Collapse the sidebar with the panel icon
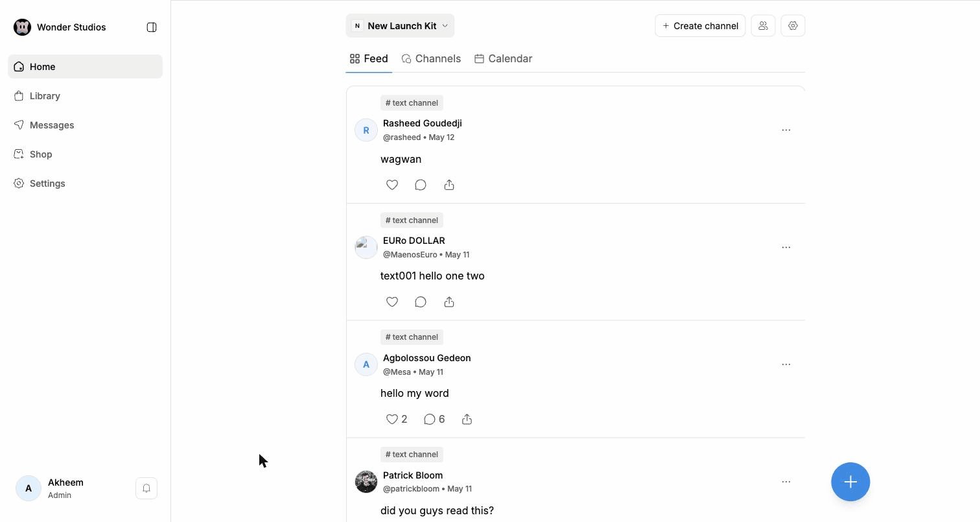The image size is (980, 522). [152, 27]
